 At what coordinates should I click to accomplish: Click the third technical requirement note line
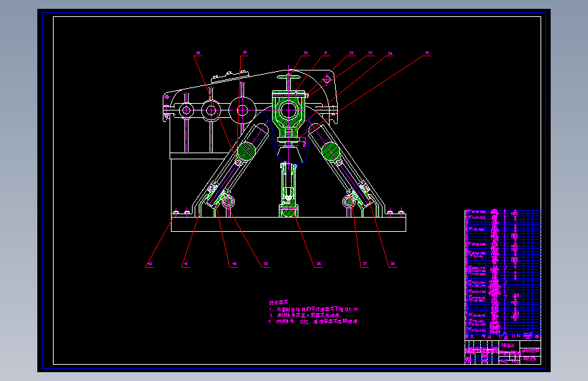pyautogui.click(x=313, y=321)
